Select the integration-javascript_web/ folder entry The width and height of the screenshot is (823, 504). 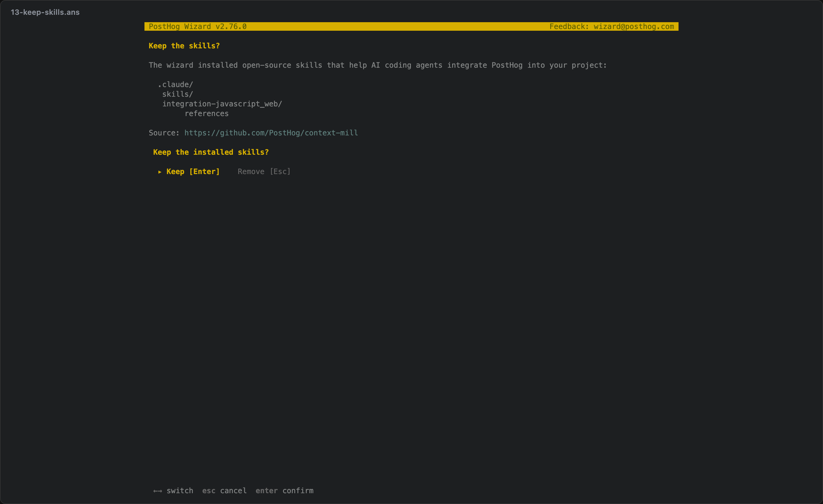click(x=222, y=104)
